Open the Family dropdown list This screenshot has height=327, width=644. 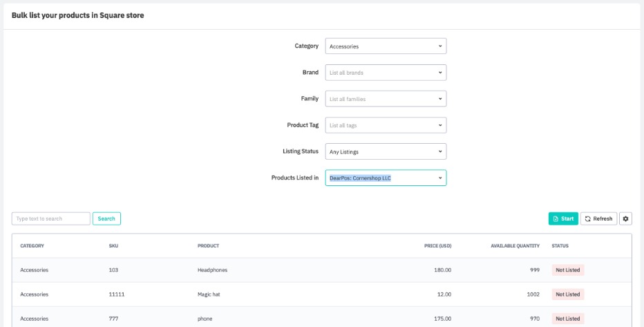[x=386, y=99]
